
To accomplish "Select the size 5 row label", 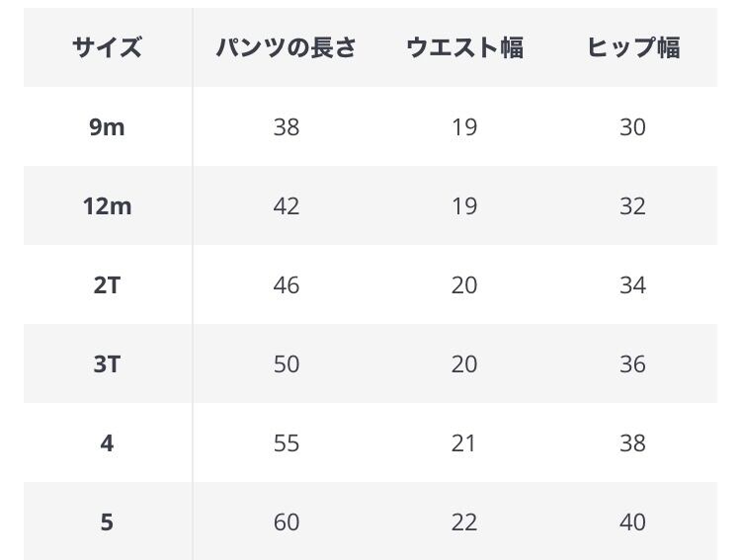I will pos(107,521).
